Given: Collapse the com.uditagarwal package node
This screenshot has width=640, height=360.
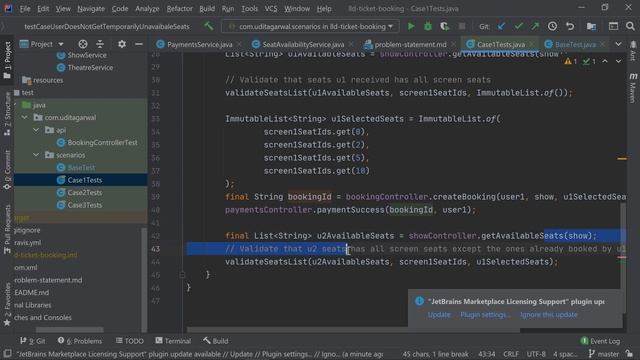Looking at the screenshot, I should 24,118.
